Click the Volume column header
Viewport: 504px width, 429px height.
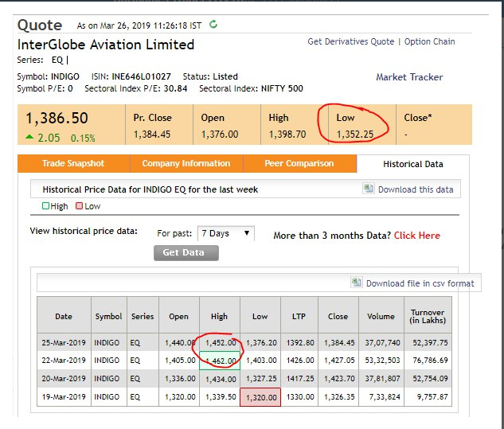(381, 316)
